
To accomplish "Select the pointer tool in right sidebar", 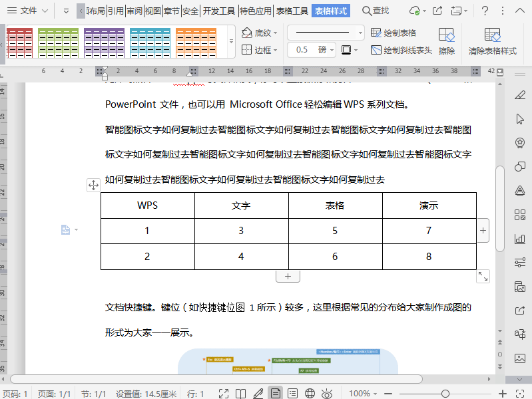I will (520, 119).
